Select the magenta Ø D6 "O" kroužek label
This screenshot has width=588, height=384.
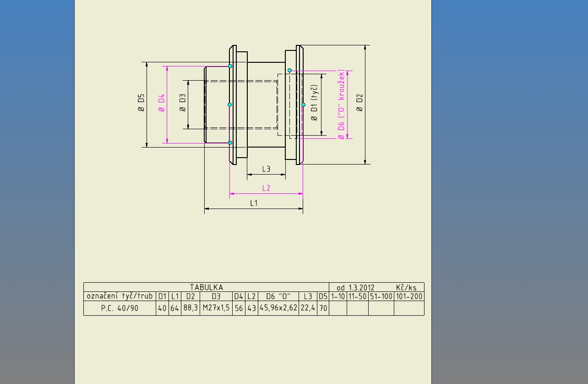tap(341, 104)
